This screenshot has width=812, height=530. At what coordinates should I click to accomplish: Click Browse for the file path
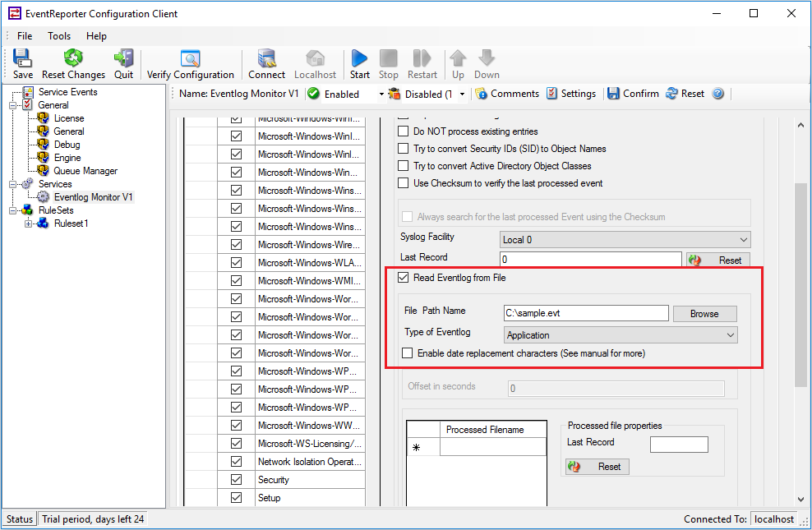[x=705, y=314]
